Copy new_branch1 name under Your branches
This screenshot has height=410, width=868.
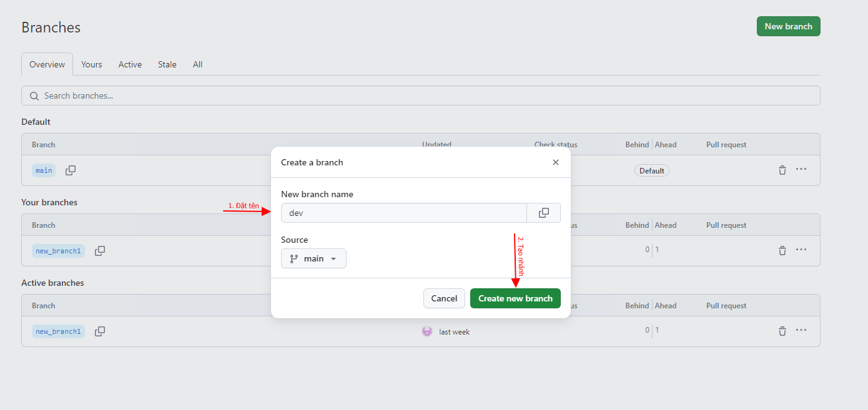pos(100,251)
